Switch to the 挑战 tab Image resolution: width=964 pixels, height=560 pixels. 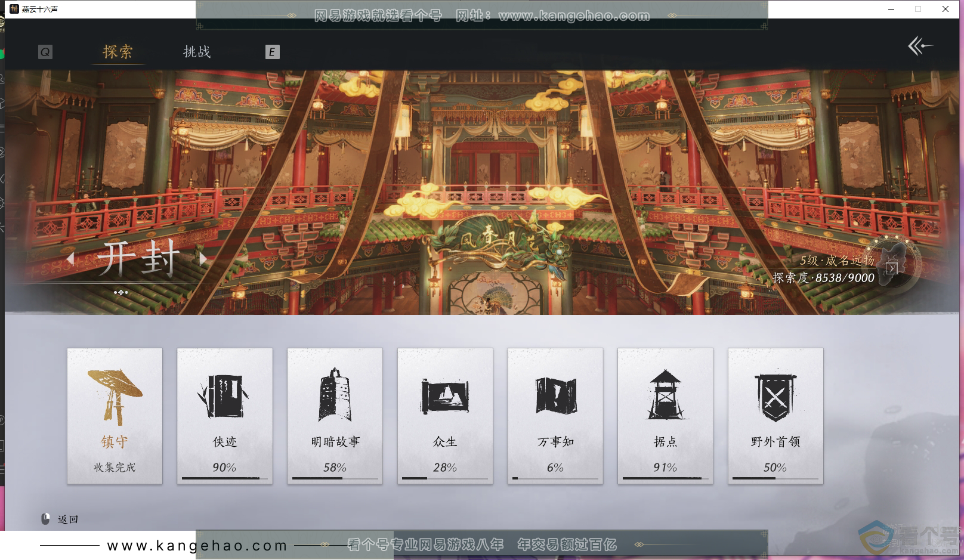click(x=197, y=52)
